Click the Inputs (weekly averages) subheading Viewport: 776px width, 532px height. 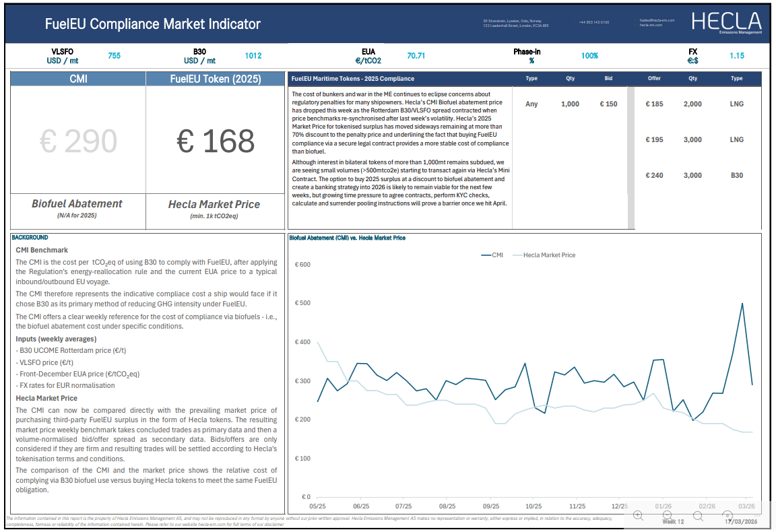point(56,339)
